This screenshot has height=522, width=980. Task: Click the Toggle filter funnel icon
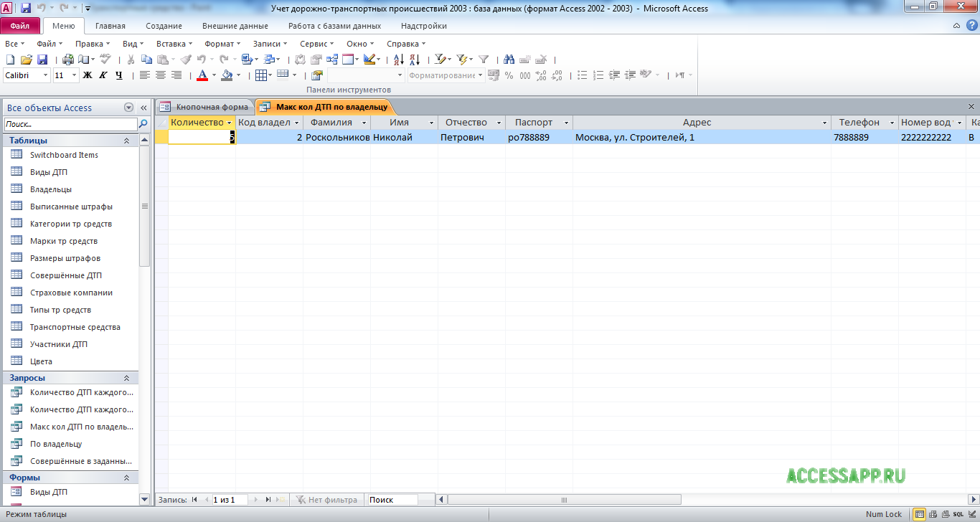pyautogui.click(x=484, y=60)
